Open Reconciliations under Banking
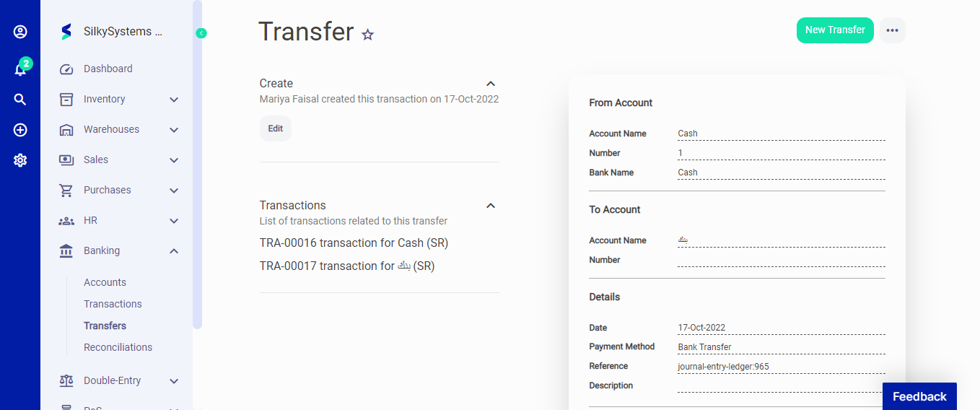The width and height of the screenshot is (980, 410). tap(118, 347)
